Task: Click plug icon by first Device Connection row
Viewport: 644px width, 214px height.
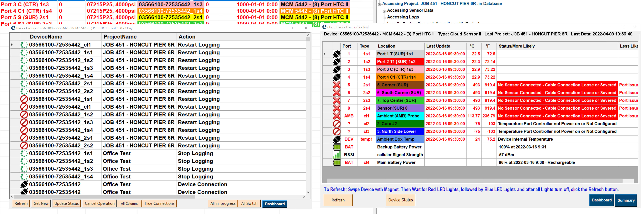Action: point(24,184)
